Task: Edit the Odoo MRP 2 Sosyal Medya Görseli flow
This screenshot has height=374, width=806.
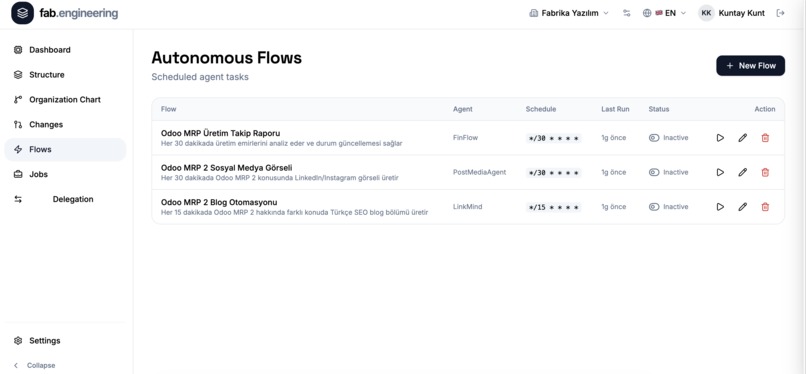Action: (742, 172)
